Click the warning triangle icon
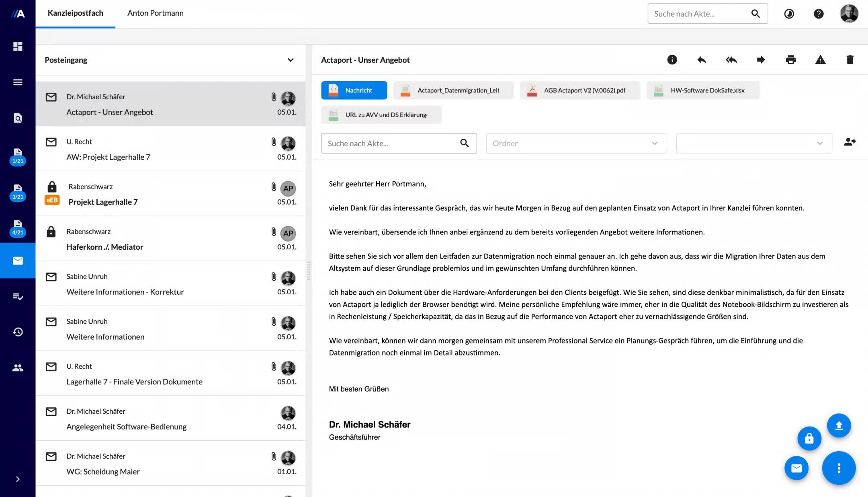Screen dimensions: 868x497 coord(820,60)
